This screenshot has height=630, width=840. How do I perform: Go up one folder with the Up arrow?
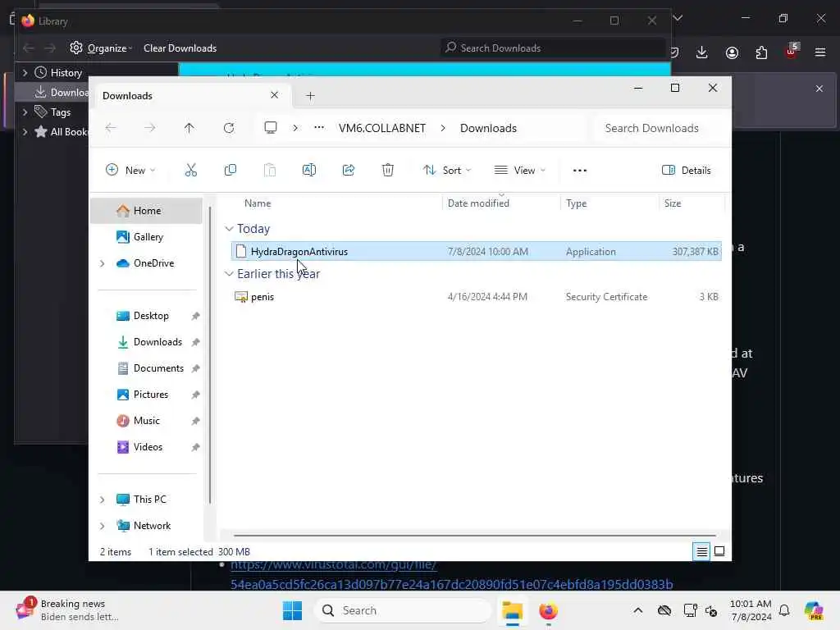189,128
